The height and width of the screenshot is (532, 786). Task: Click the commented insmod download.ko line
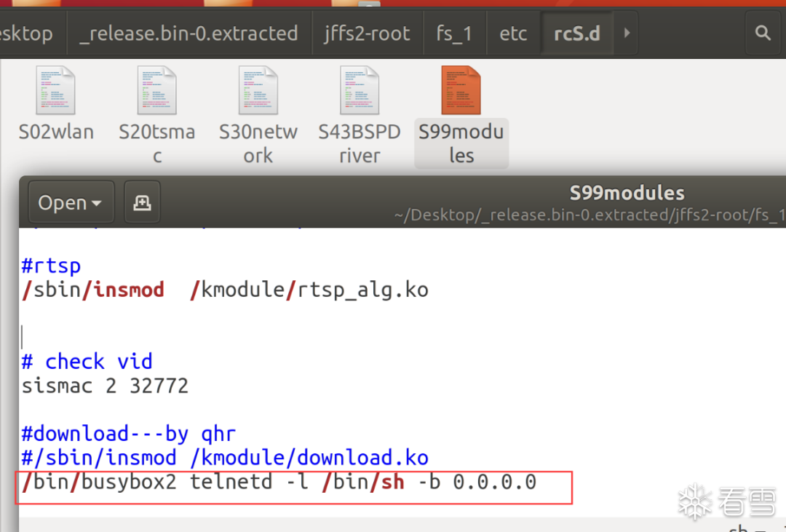[225, 458]
